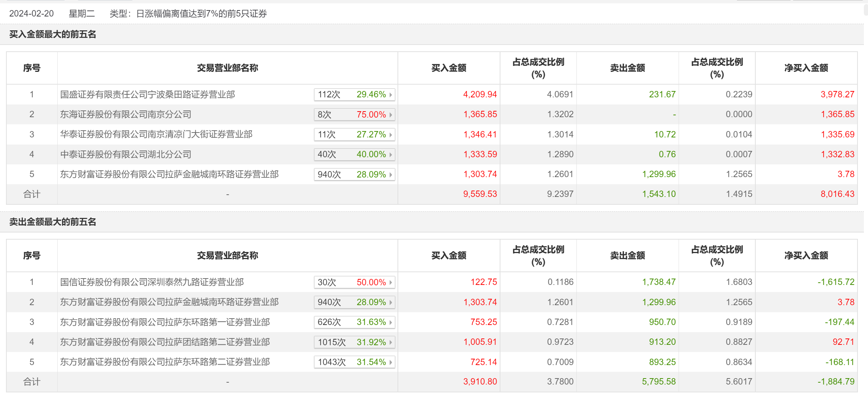Expand the 112次 29.46% stats arrow
The width and height of the screenshot is (868, 398).
click(x=390, y=95)
